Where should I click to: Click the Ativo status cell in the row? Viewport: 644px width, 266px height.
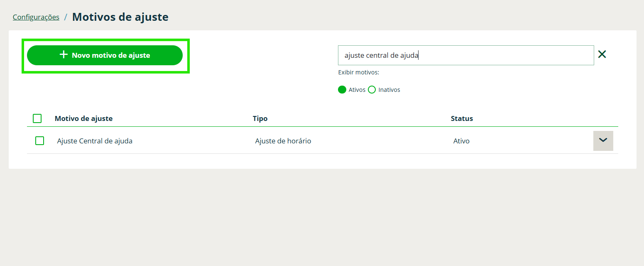(x=461, y=141)
